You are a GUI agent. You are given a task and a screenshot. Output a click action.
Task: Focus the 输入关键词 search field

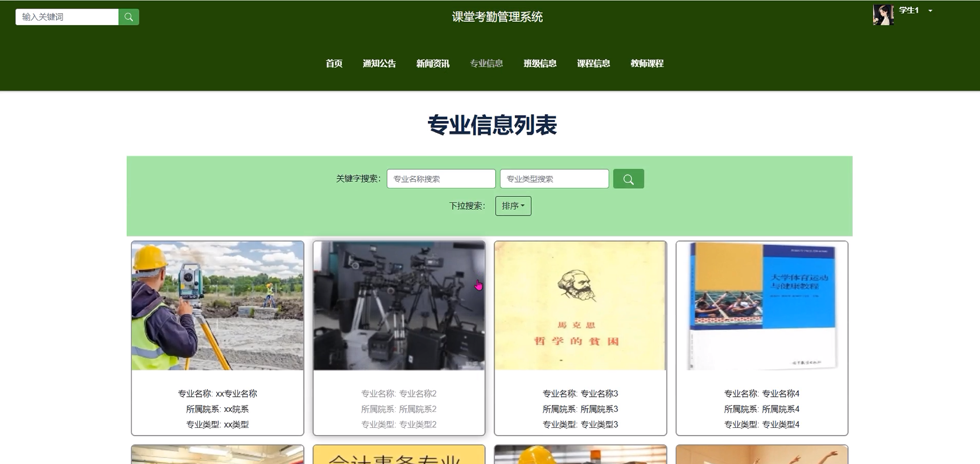tap(67, 17)
